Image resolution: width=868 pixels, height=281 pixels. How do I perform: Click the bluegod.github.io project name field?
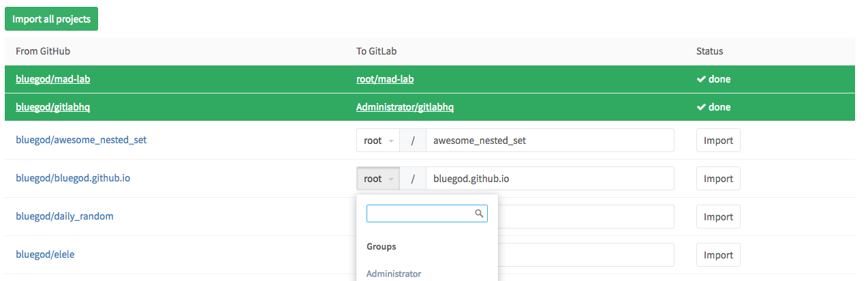pyautogui.click(x=549, y=179)
